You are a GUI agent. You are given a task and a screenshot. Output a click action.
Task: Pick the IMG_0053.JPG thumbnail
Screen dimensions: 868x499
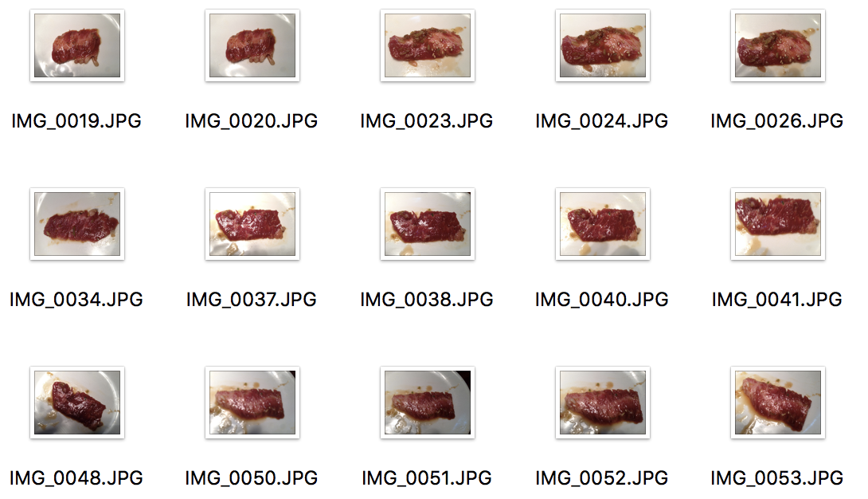click(x=778, y=403)
